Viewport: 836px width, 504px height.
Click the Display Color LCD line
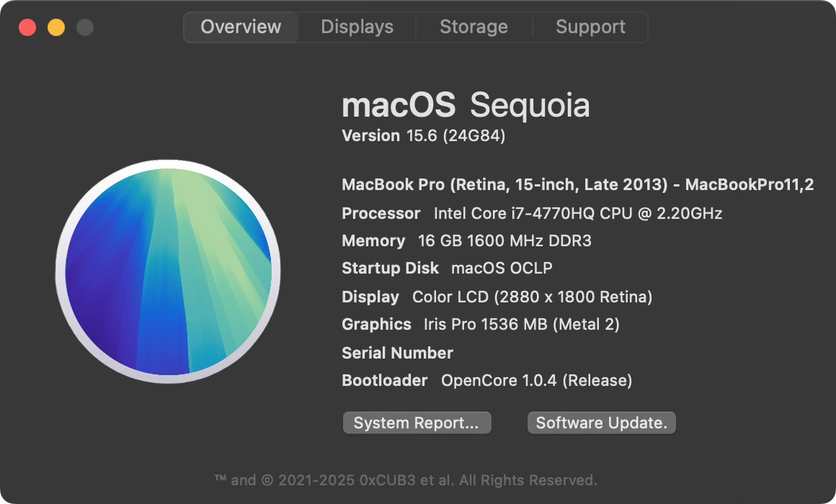point(497,297)
